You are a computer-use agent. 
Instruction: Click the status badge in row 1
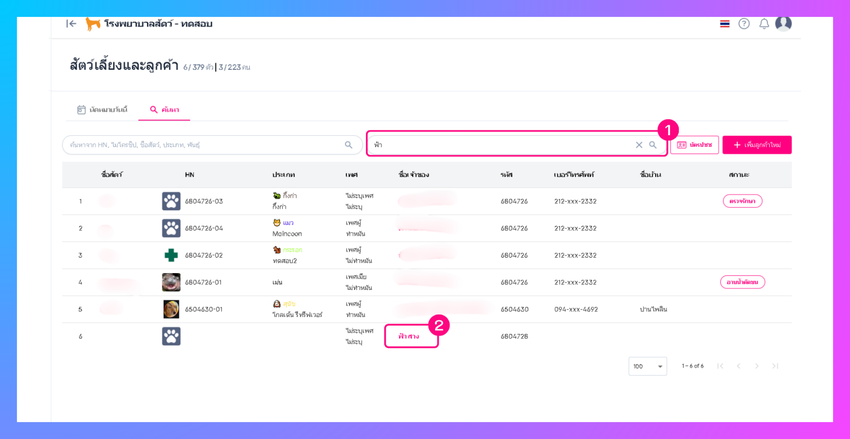click(743, 201)
